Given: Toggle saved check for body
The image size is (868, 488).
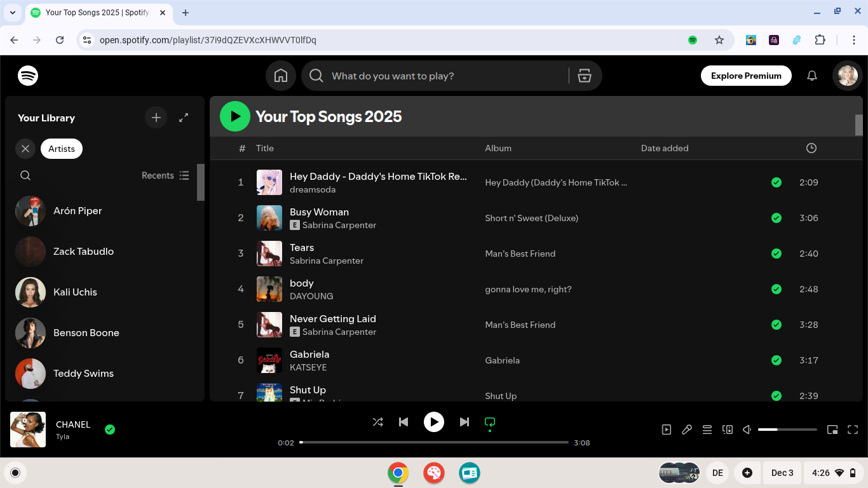Looking at the screenshot, I should [776, 289].
